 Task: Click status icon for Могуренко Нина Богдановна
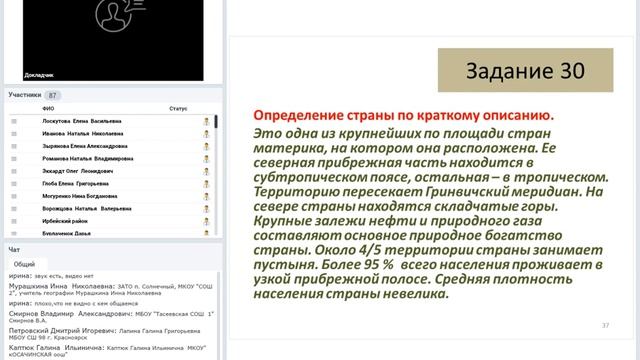click(x=206, y=196)
